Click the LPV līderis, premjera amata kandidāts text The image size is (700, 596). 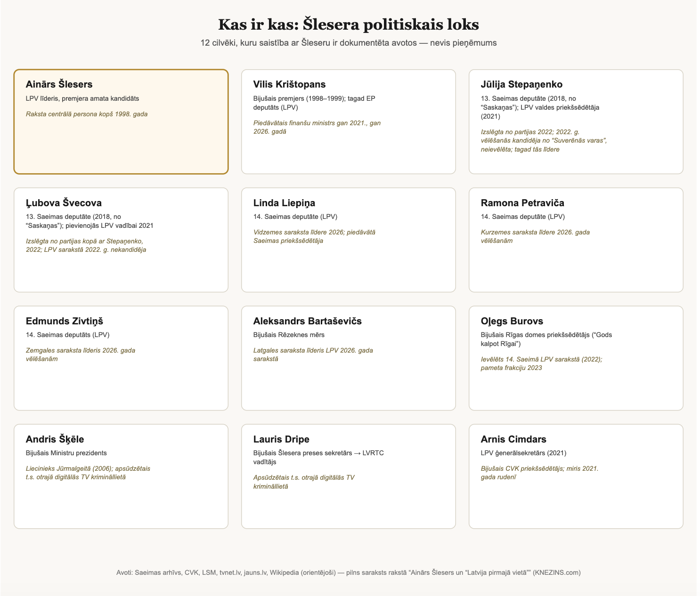pos(82,98)
